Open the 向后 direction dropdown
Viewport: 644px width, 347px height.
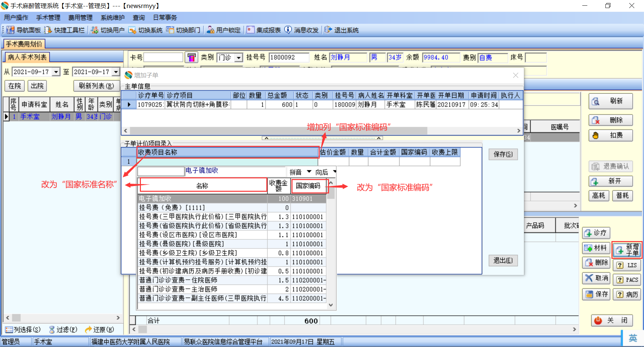point(334,172)
